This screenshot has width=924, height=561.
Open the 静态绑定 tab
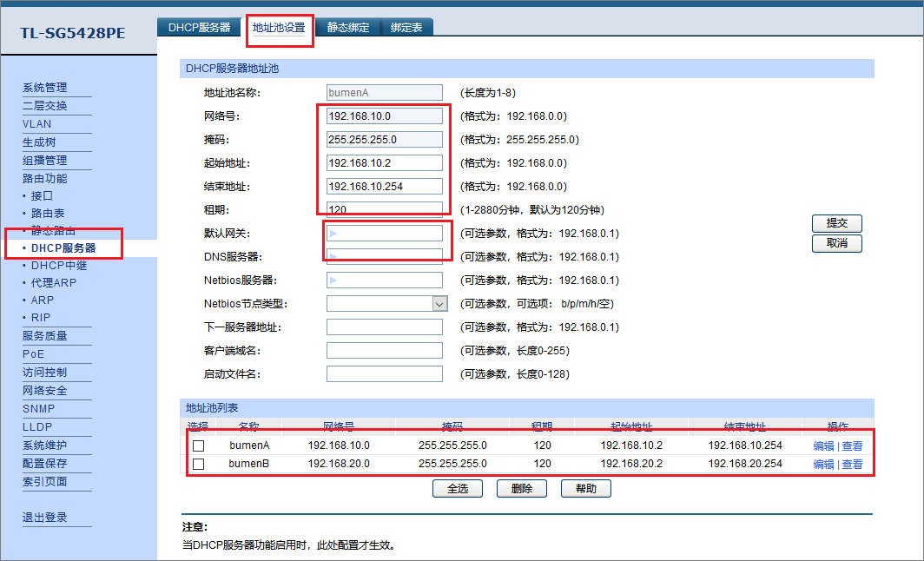348,27
